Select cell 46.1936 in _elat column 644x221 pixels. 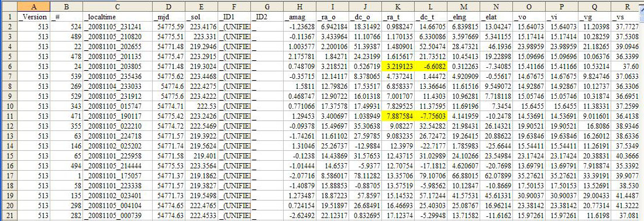tap(497, 47)
